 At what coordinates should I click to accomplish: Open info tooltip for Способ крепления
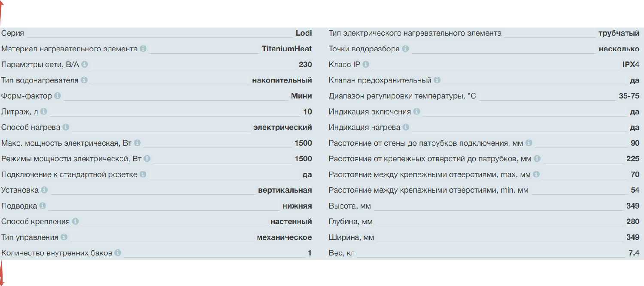coord(75,221)
